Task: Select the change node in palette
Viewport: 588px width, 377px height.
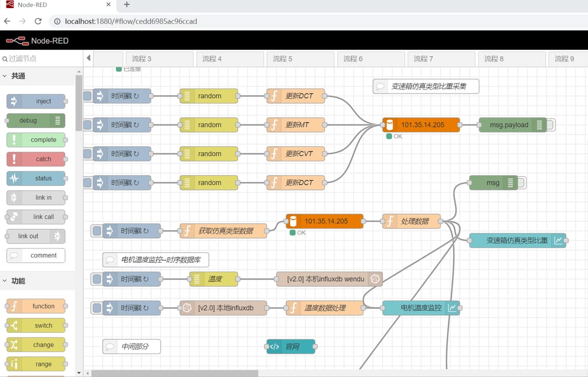Action: [x=36, y=344]
